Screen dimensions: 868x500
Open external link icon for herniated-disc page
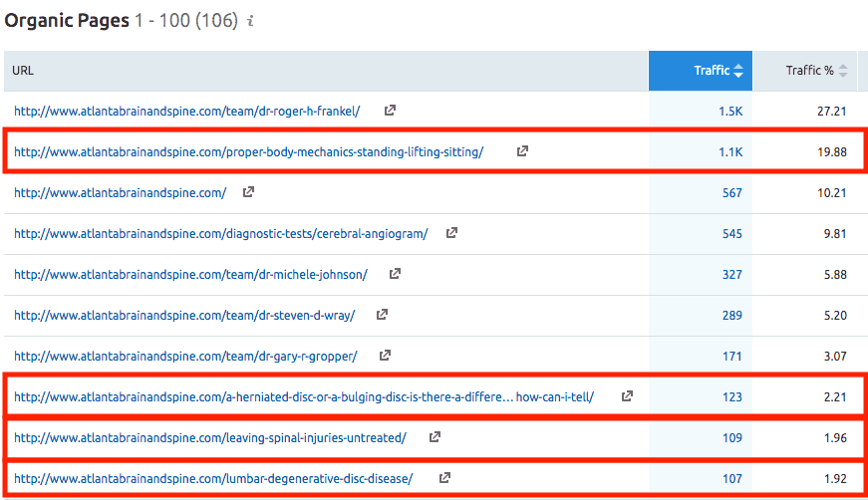point(627,396)
